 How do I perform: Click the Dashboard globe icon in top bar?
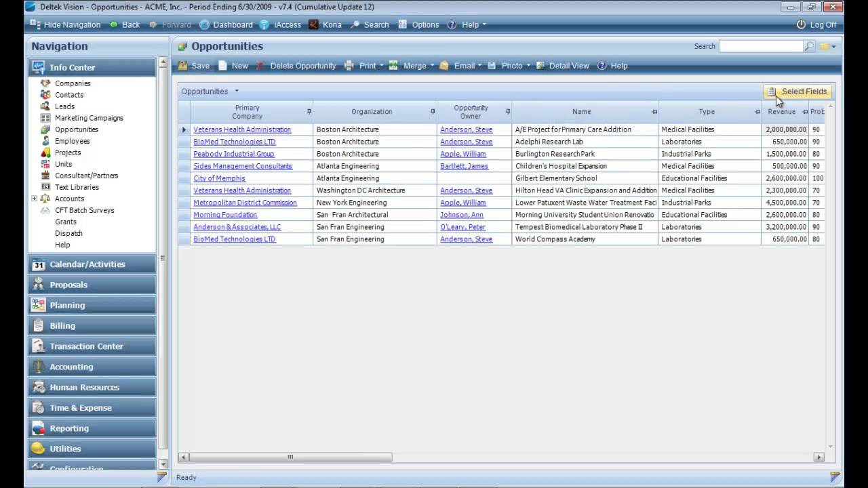tap(205, 24)
